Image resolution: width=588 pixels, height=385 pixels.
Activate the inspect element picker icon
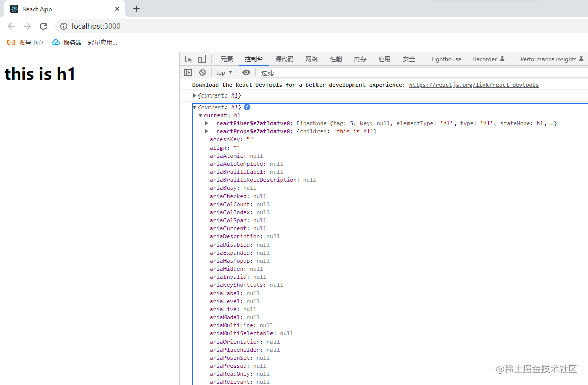(x=188, y=59)
